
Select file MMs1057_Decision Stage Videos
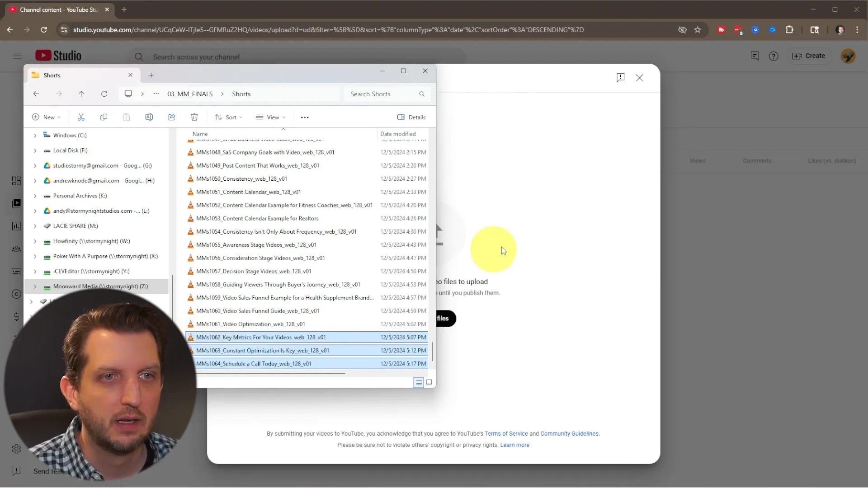(307, 271)
